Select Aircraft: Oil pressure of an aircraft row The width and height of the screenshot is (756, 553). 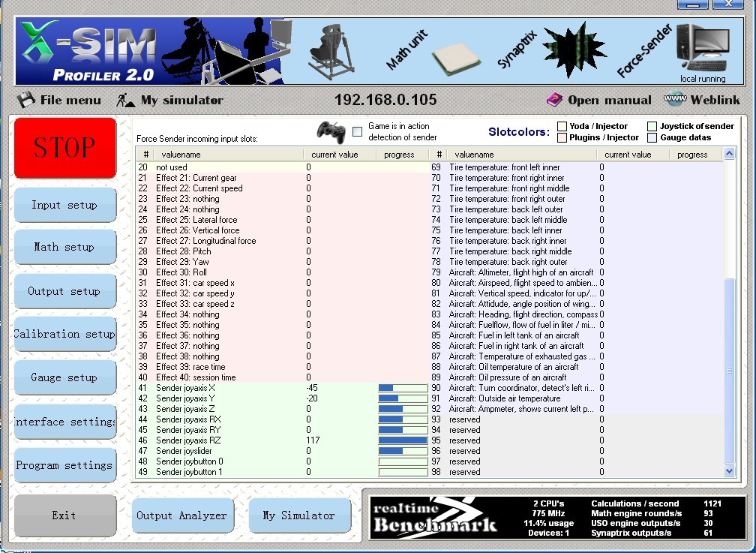[576, 378]
